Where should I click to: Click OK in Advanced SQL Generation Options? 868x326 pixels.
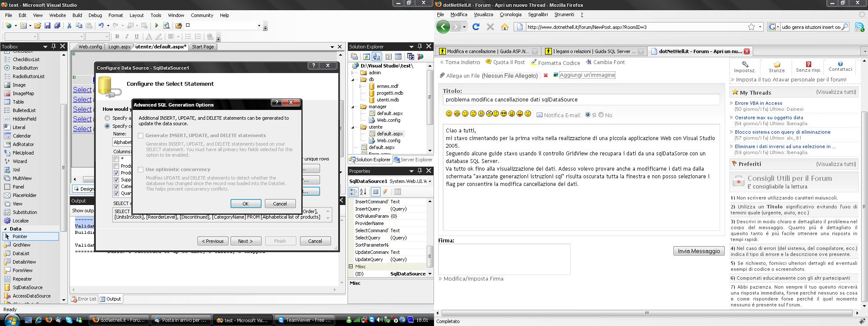point(245,204)
